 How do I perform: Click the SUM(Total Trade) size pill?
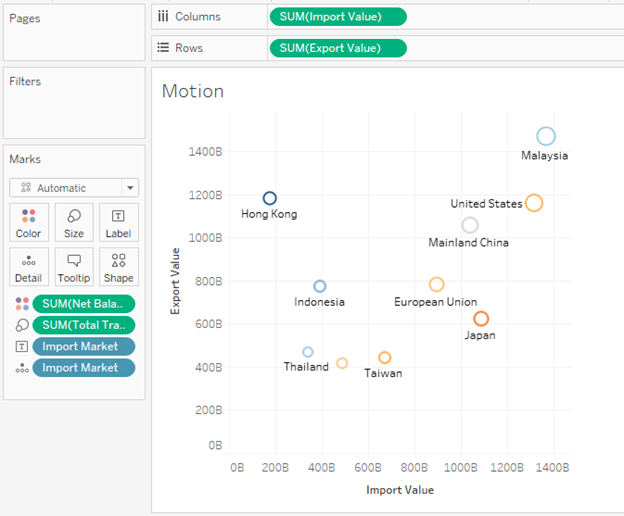point(83,325)
